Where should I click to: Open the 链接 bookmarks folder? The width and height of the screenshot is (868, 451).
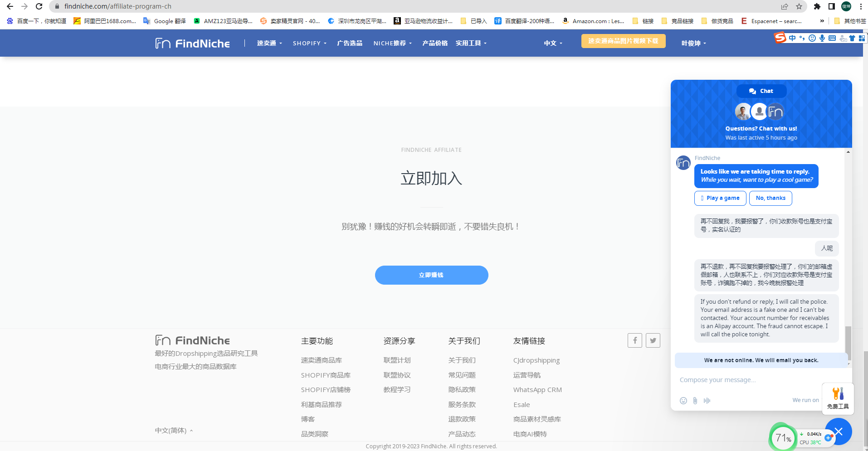tap(643, 21)
